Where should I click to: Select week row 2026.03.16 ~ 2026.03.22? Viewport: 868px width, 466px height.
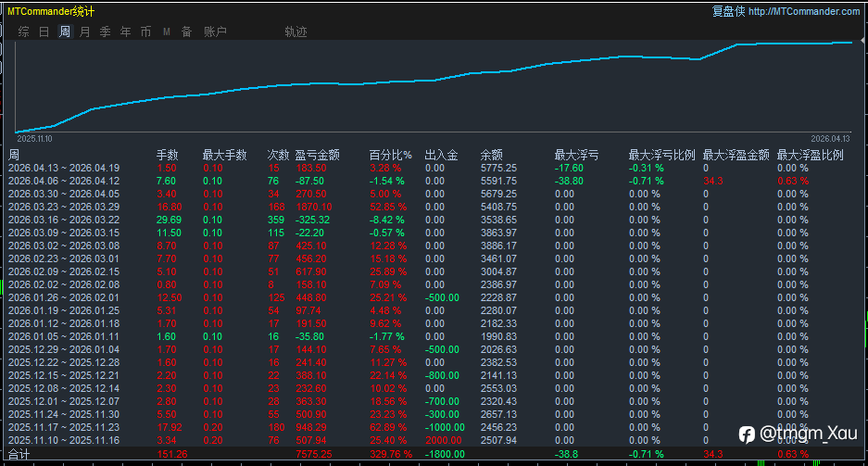pyautogui.click(x=434, y=220)
